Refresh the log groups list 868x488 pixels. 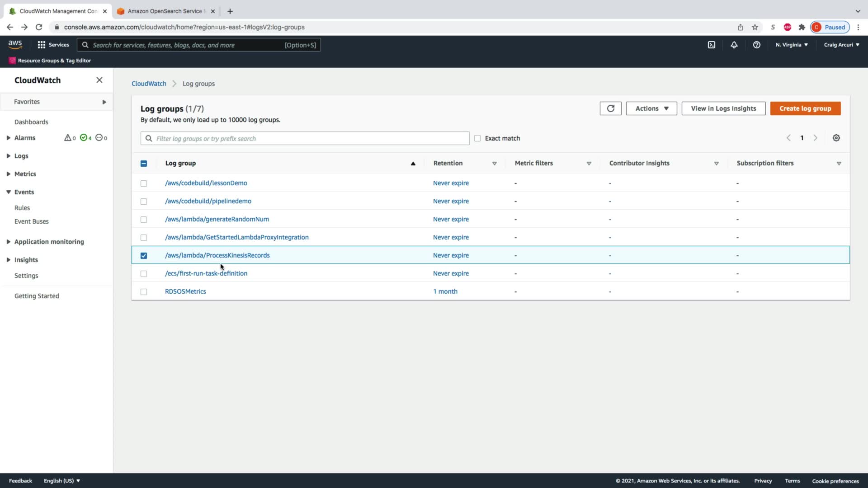click(610, 108)
